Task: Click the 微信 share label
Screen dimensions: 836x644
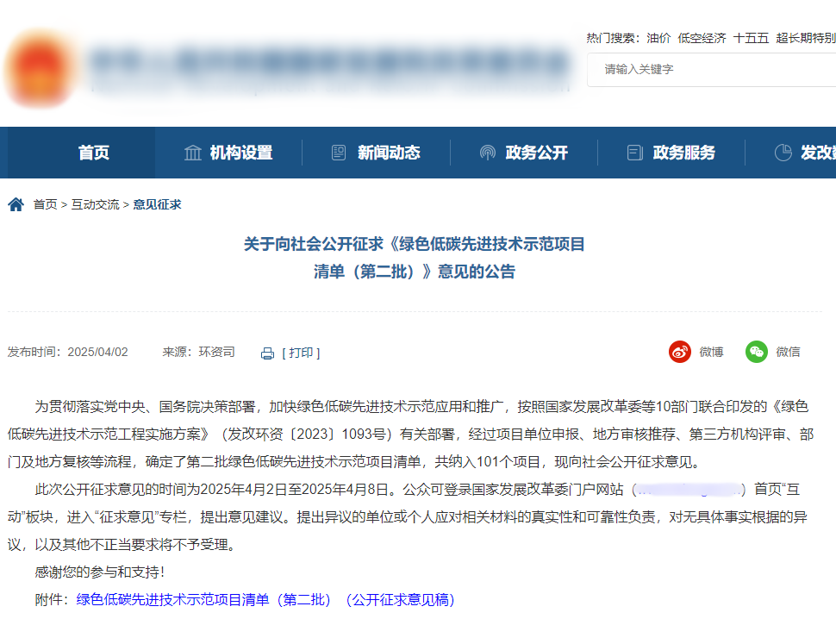Action: 788,352
